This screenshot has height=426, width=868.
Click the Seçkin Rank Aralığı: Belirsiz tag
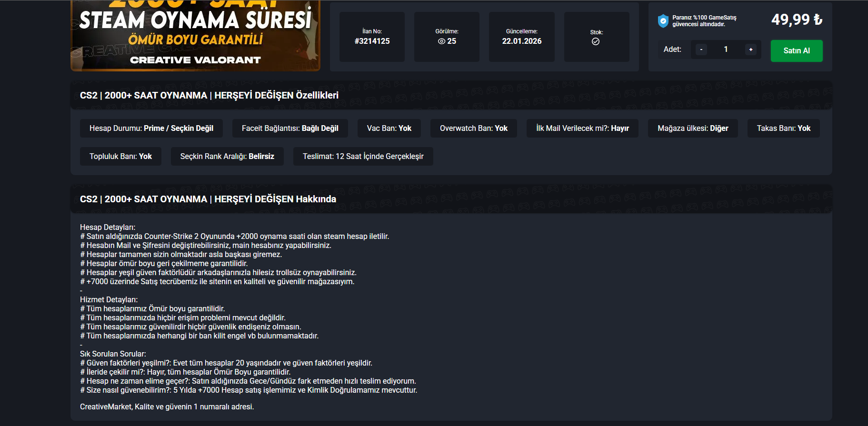(x=227, y=156)
